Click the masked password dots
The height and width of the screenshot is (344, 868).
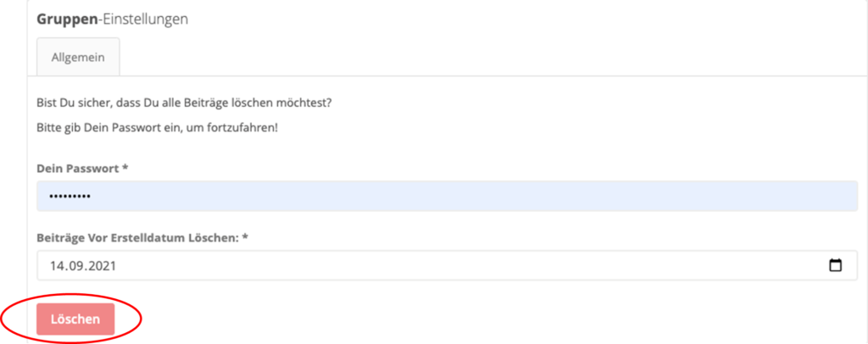(70, 197)
